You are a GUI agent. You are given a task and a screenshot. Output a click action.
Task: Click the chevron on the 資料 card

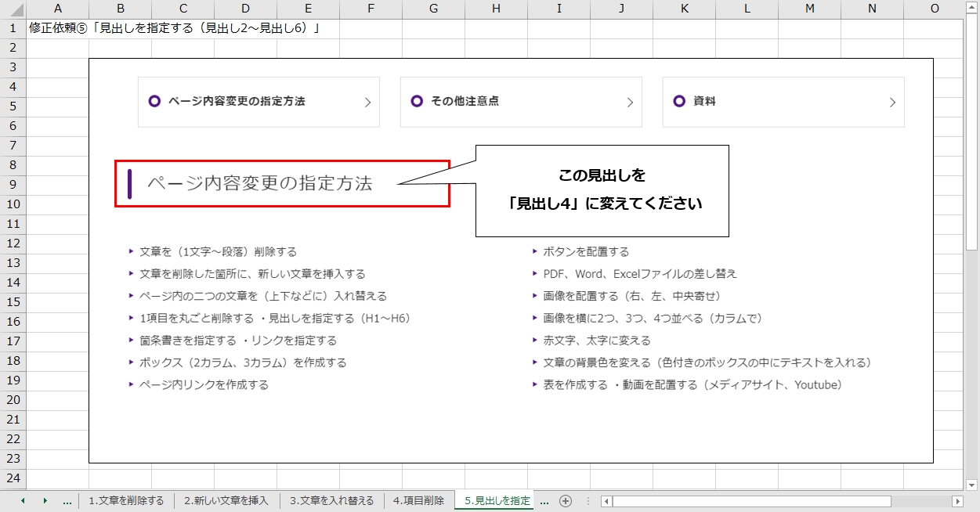(892, 103)
